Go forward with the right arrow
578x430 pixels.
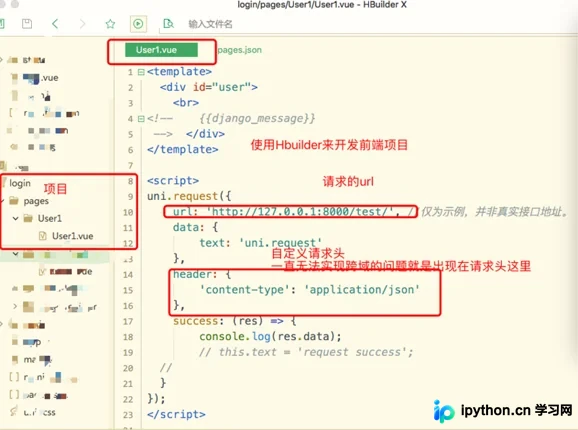[x=82, y=24]
